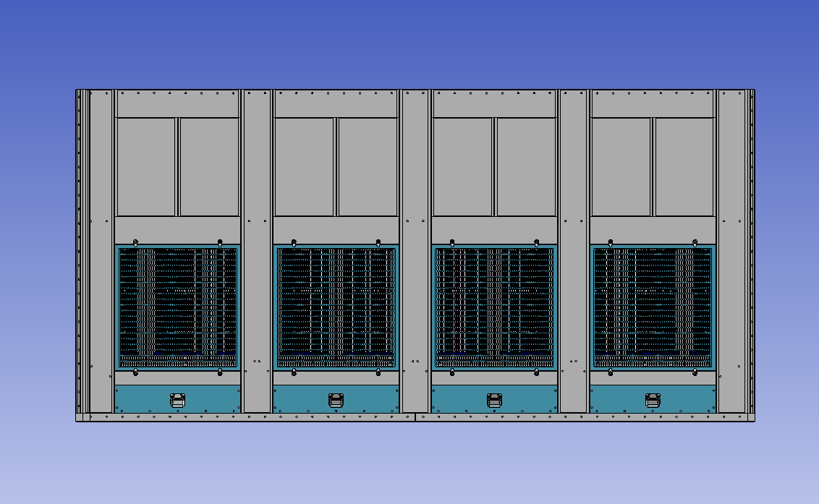The height and width of the screenshot is (504, 819).
Task: Pick the pull handle on rightmost teal drawer
Action: [653, 401]
